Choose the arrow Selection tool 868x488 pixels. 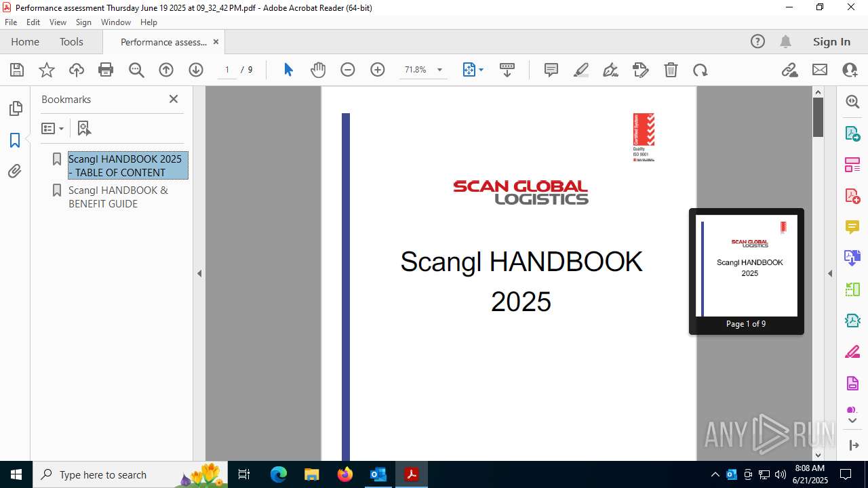[x=288, y=70]
